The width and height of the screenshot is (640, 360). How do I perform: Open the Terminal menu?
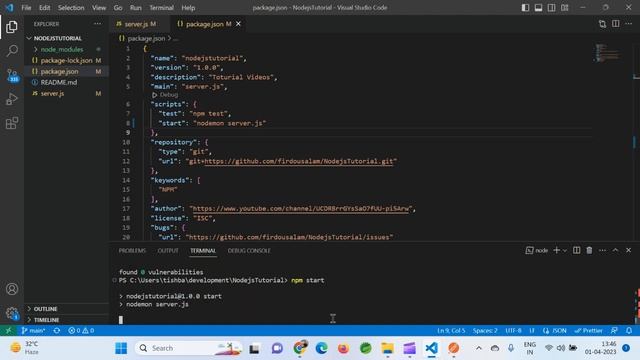161,8
